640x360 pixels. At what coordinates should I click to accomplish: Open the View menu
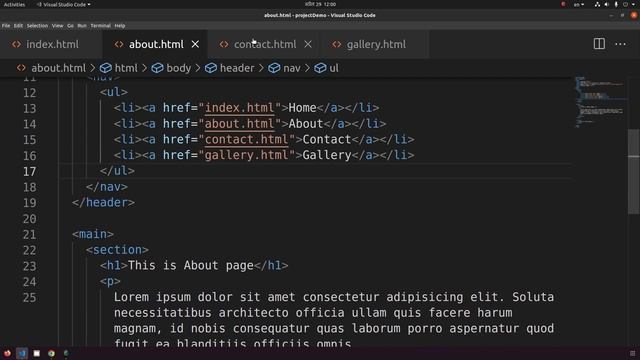[57, 26]
